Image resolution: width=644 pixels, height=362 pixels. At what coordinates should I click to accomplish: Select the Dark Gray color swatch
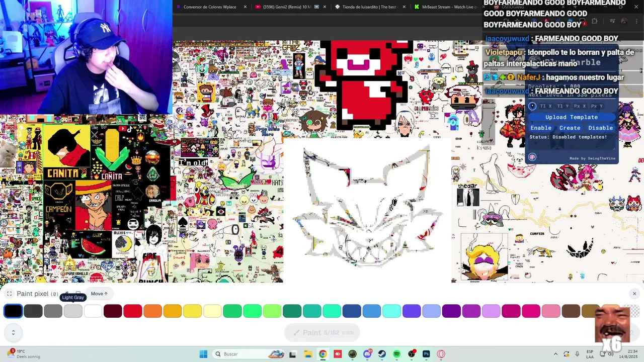point(33,311)
